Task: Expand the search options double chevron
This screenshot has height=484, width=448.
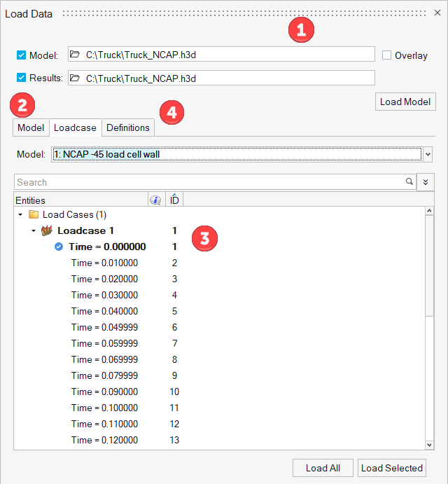Action: point(426,182)
